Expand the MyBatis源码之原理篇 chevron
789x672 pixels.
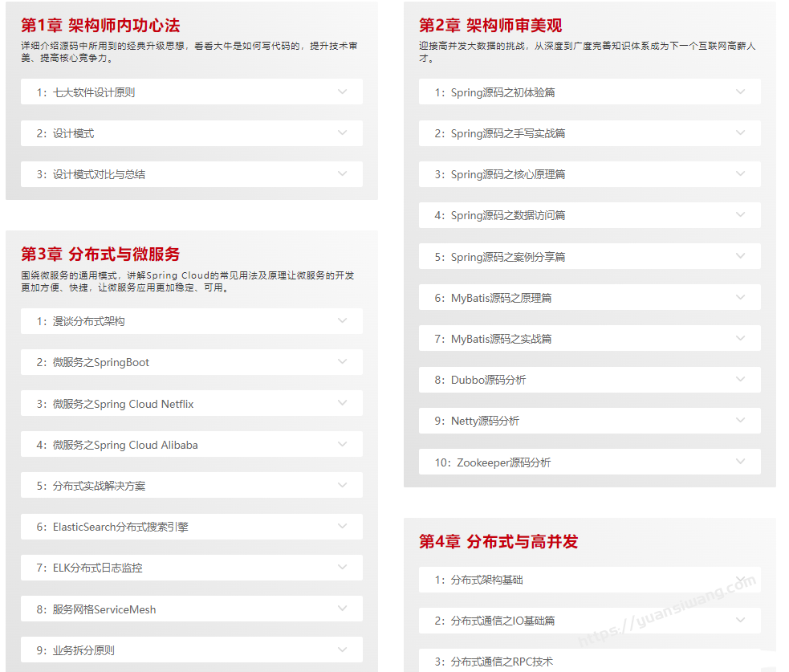(740, 297)
